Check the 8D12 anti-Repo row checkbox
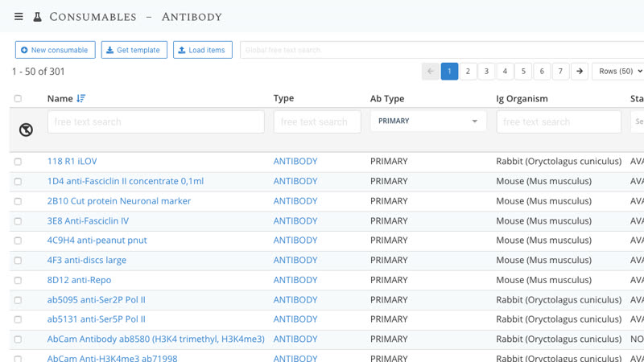Screen dimensions: 644x362 coord(18,280)
